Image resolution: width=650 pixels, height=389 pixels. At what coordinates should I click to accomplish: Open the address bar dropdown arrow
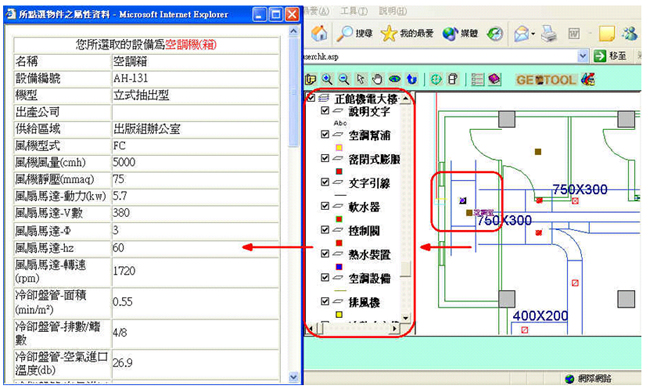point(583,56)
